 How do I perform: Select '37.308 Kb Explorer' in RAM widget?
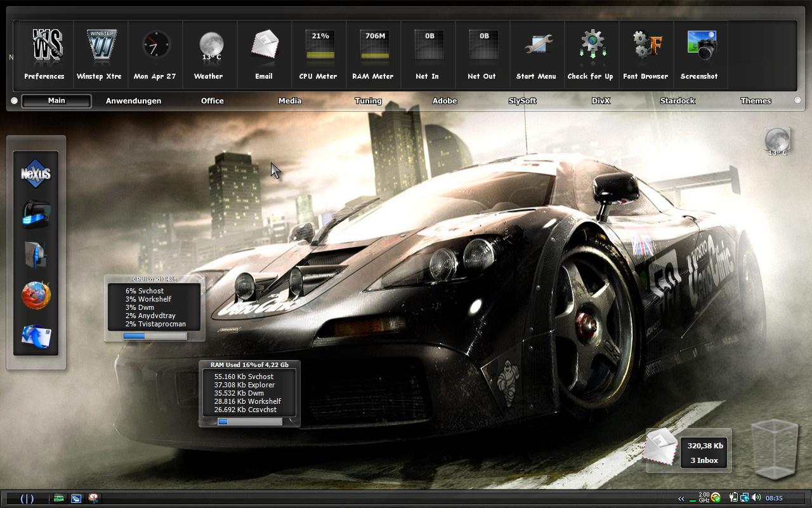tap(244, 385)
